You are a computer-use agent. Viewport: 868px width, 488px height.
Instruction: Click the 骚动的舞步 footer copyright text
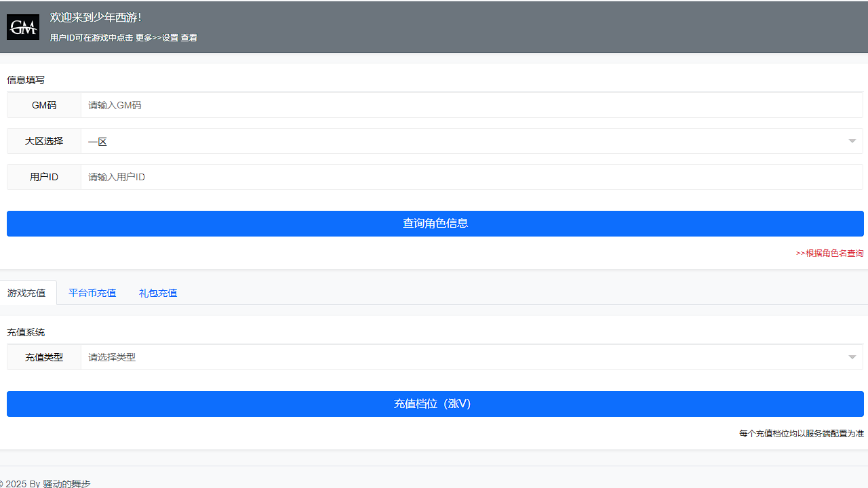[x=66, y=483]
